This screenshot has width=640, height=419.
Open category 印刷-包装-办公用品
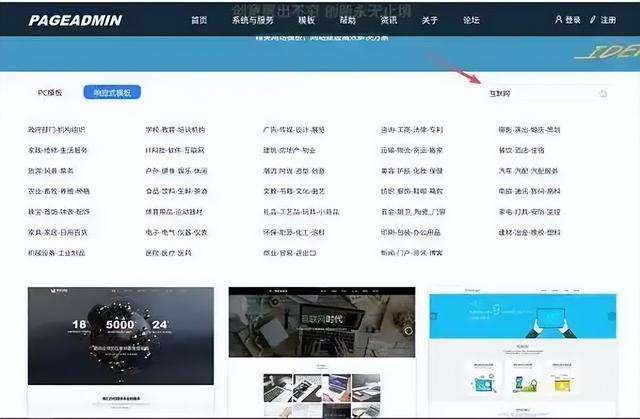click(411, 233)
